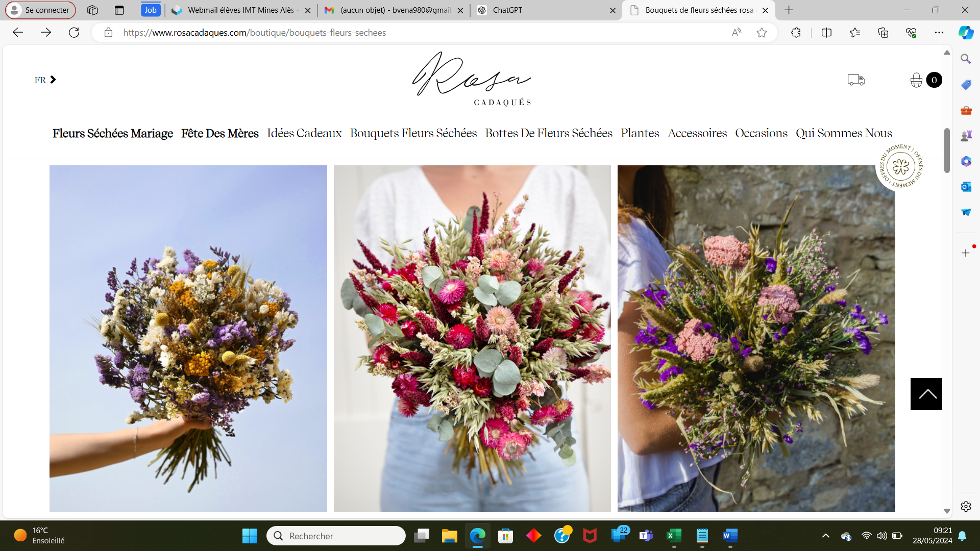
Task: Toggle the Read aloud icon
Action: point(736,33)
